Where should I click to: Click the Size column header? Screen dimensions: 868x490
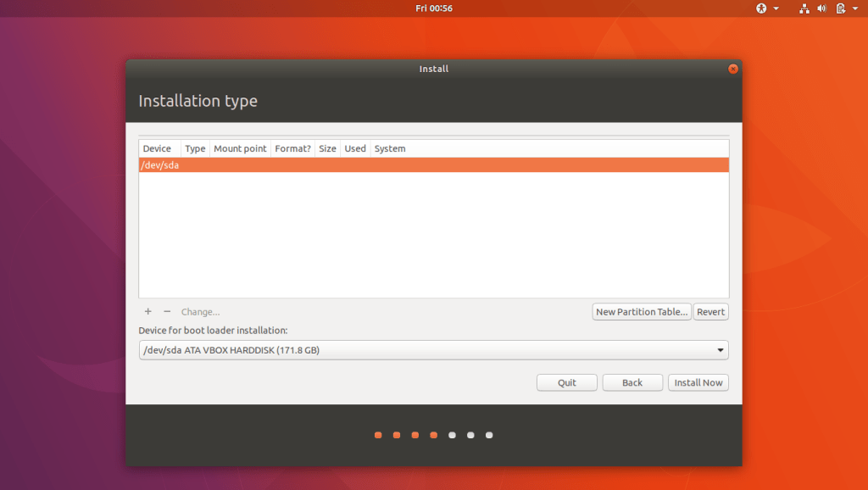pos(327,148)
